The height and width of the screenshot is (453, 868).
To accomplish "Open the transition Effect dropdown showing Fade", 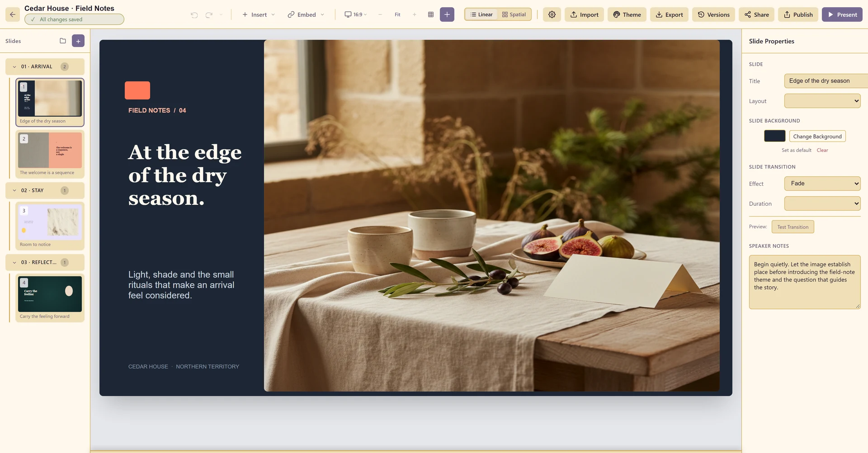I will (x=822, y=184).
